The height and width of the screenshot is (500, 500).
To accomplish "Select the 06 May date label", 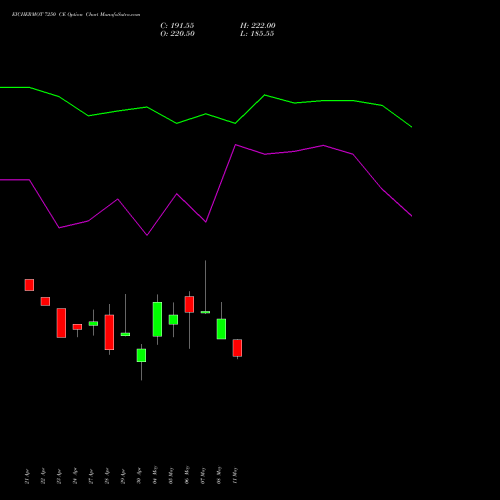I will pos(187,475).
